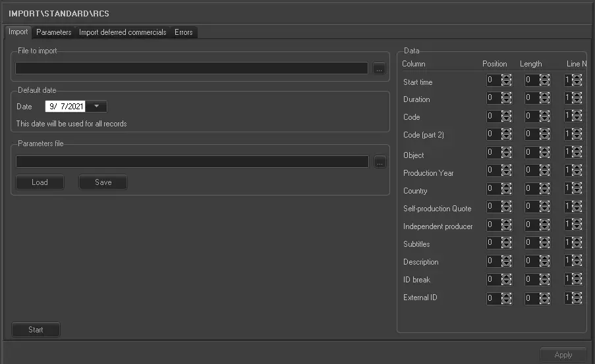Viewport: 595px width, 364px height.
Task: Click the Start button
Action: pos(36,330)
